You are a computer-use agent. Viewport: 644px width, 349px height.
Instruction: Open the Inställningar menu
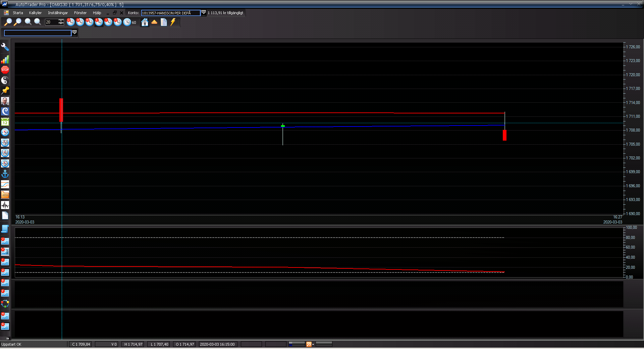(x=58, y=13)
